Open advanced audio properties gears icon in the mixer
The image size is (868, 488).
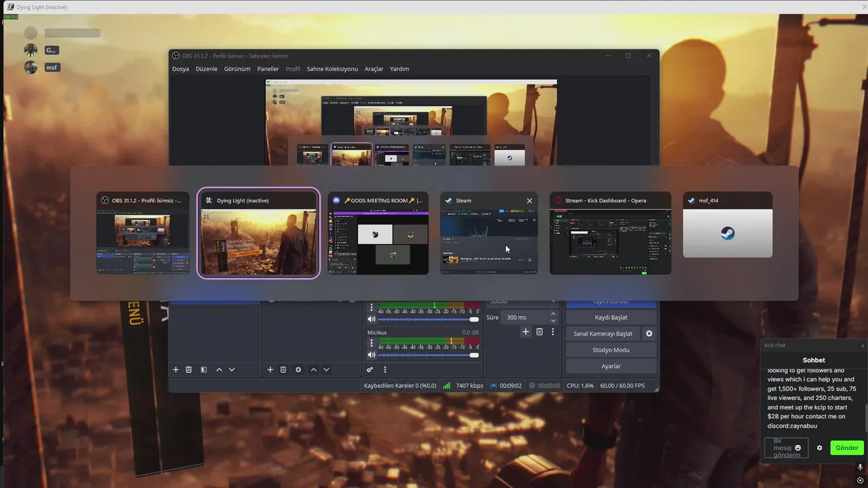pyautogui.click(x=370, y=369)
